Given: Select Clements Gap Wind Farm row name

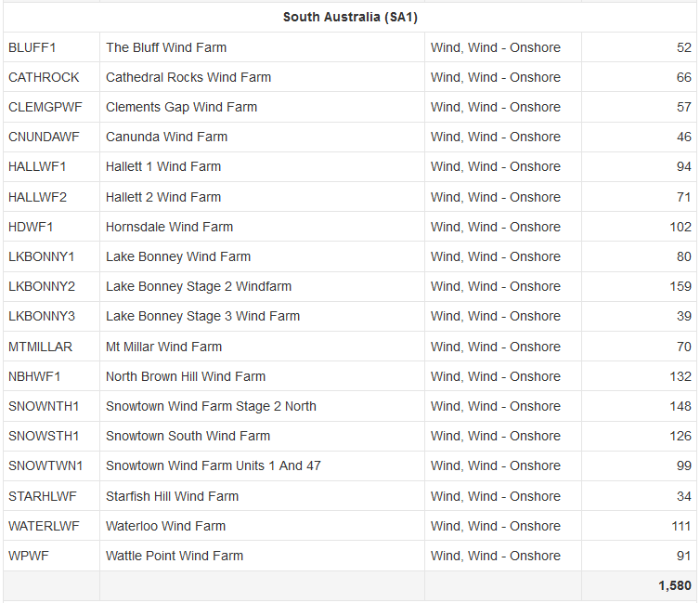Looking at the screenshot, I should pyautogui.click(x=181, y=107).
